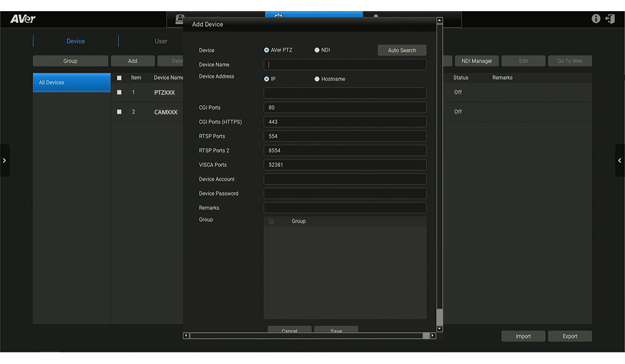This screenshot has height=364, width=625.
Task: Click the Device Name input field
Action: pyautogui.click(x=345, y=65)
